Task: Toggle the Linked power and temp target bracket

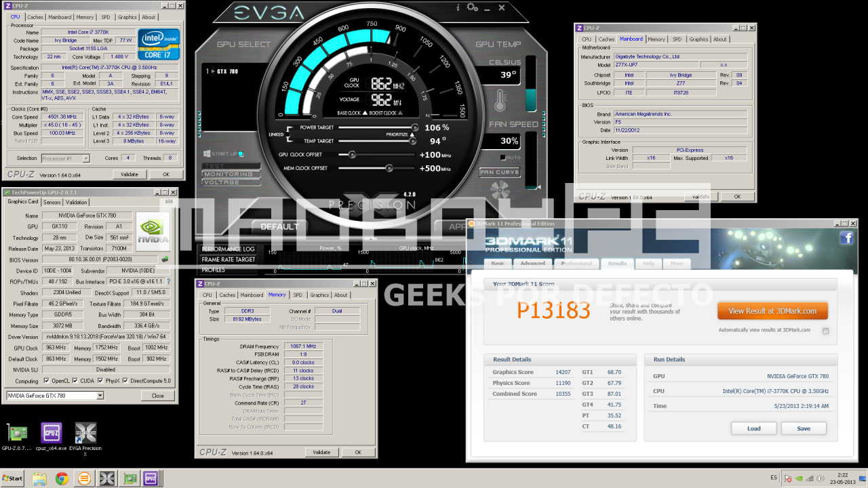Action: pos(290,134)
